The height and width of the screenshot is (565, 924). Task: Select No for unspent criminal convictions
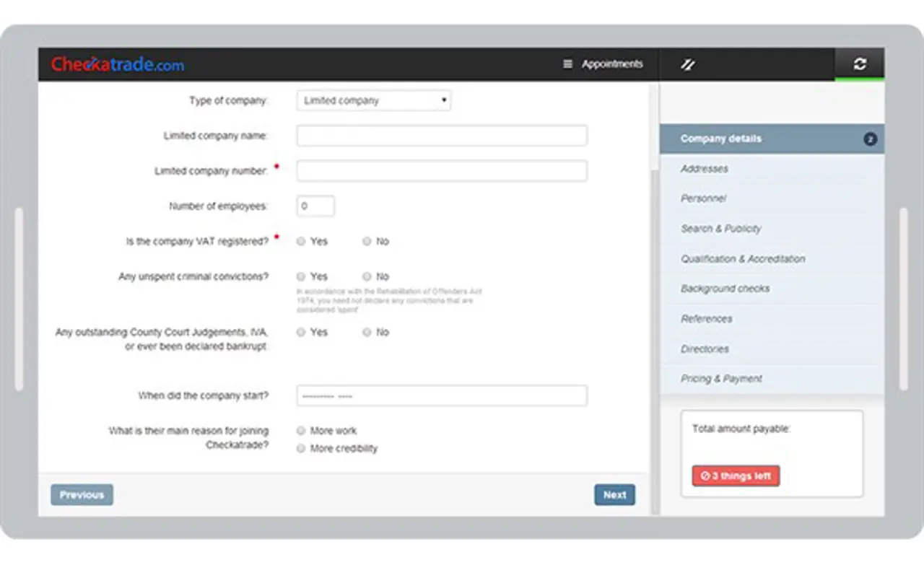(x=367, y=276)
